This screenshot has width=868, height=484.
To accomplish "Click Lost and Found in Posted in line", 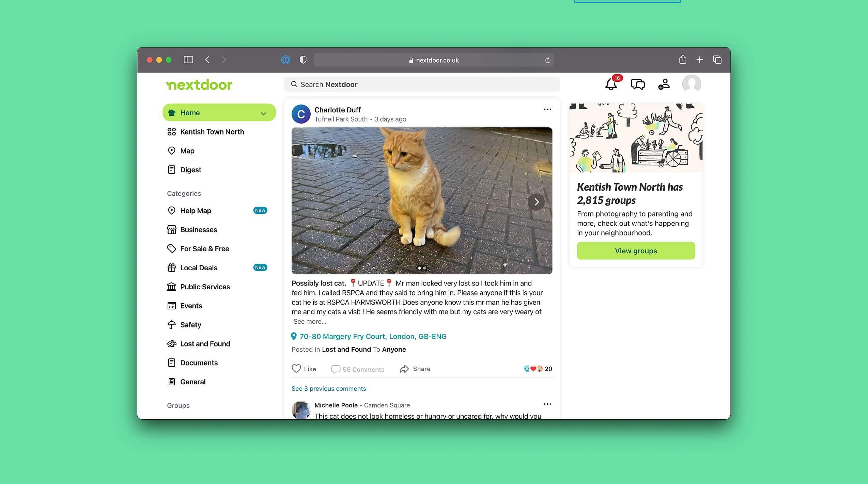I will pos(346,350).
